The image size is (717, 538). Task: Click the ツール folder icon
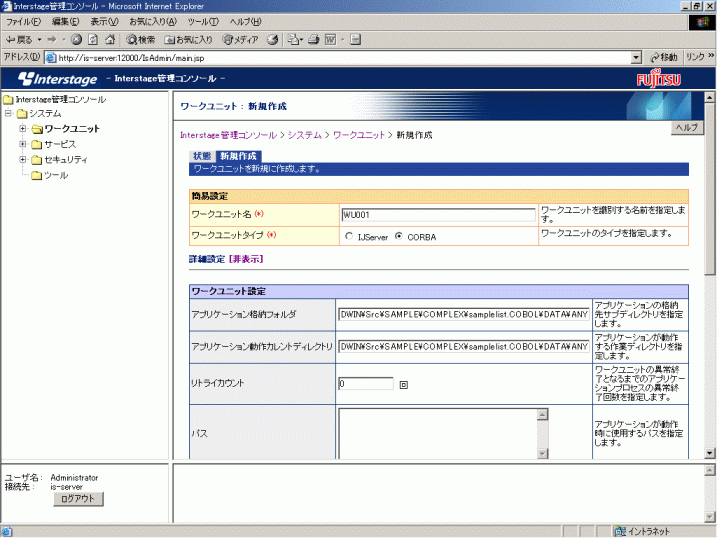(x=37, y=176)
